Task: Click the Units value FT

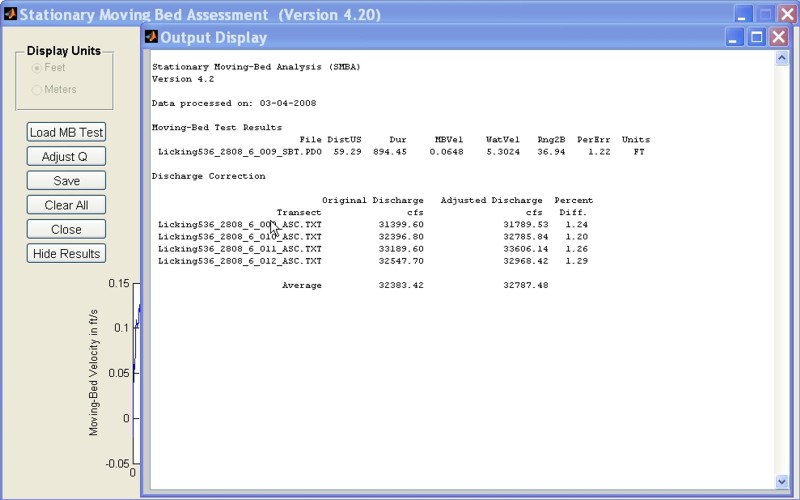Action: 639,152
